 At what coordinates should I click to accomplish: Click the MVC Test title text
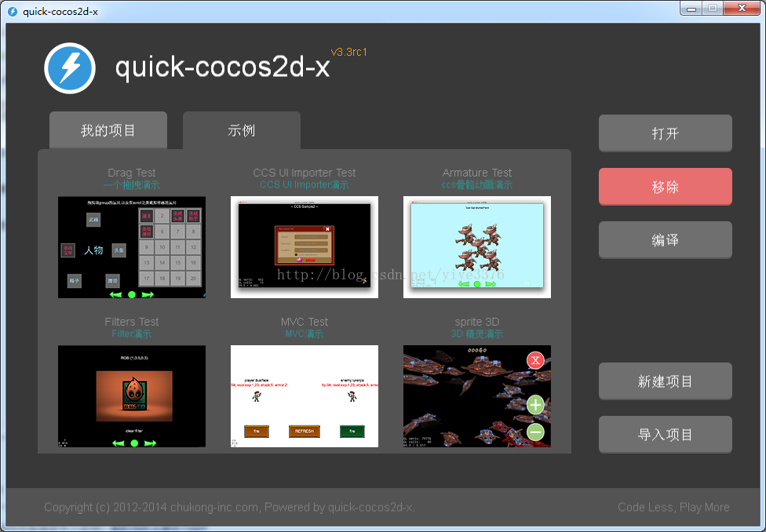(305, 322)
